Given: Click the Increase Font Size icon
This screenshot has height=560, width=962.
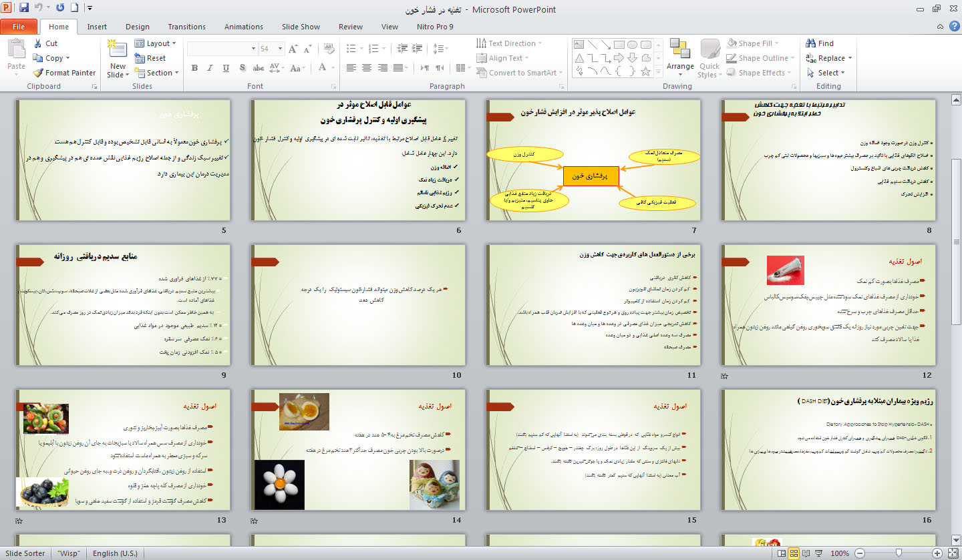Looking at the screenshot, I should point(293,49).
